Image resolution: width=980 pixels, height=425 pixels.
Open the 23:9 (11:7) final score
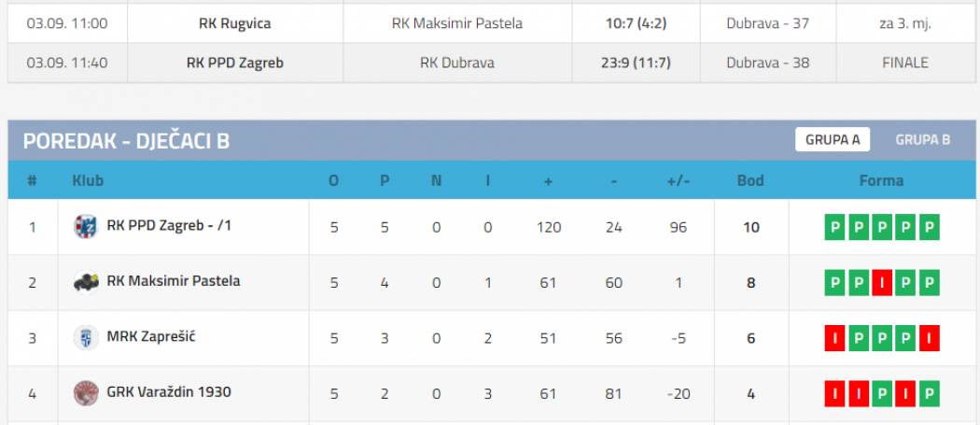tap(637, 63)
